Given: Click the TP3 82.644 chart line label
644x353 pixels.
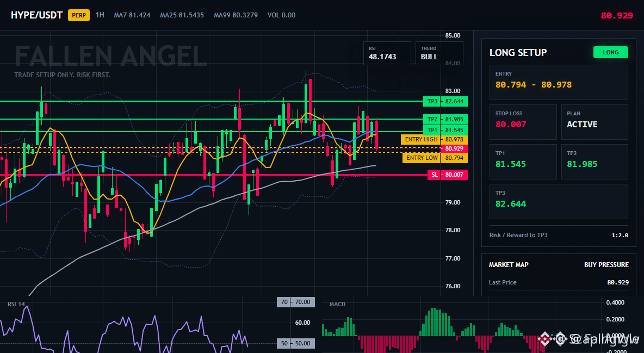Looking at the screenshot, I should (x=445, y=101).
